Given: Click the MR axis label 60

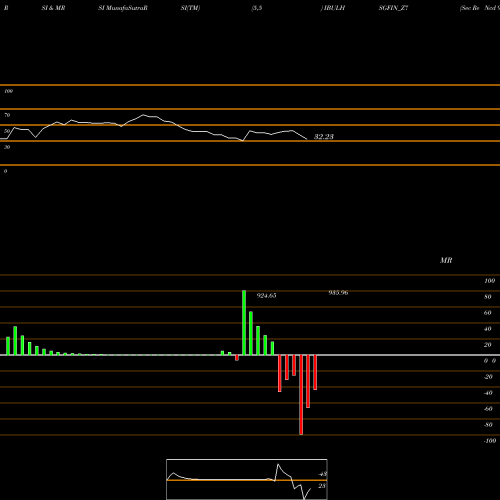Looking at the screenshot, I should coord(488,313).
